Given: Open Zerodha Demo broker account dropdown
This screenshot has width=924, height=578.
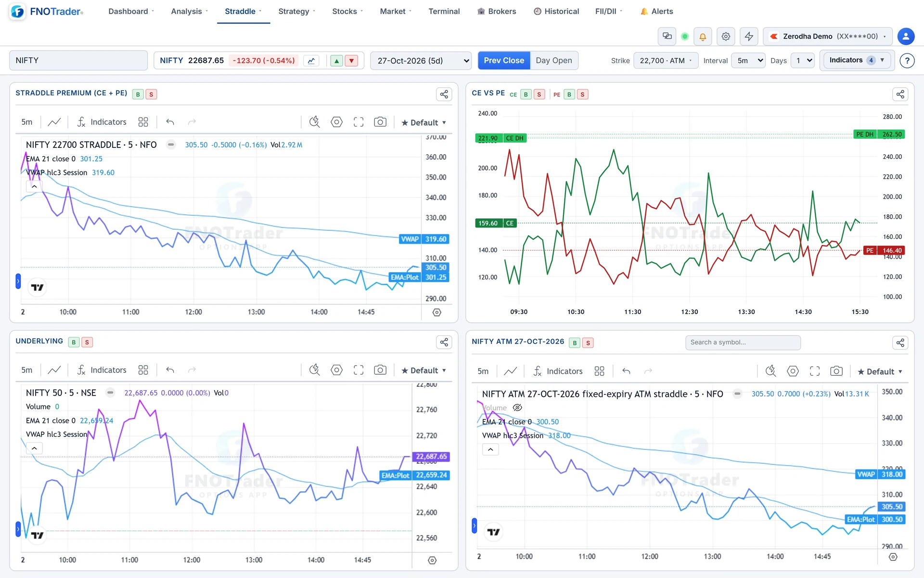Looking at the screenshot, I should click(828, 36).
